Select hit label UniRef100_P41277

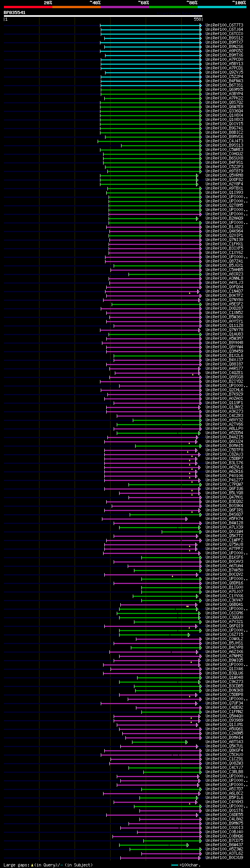[x=224, y=480]
